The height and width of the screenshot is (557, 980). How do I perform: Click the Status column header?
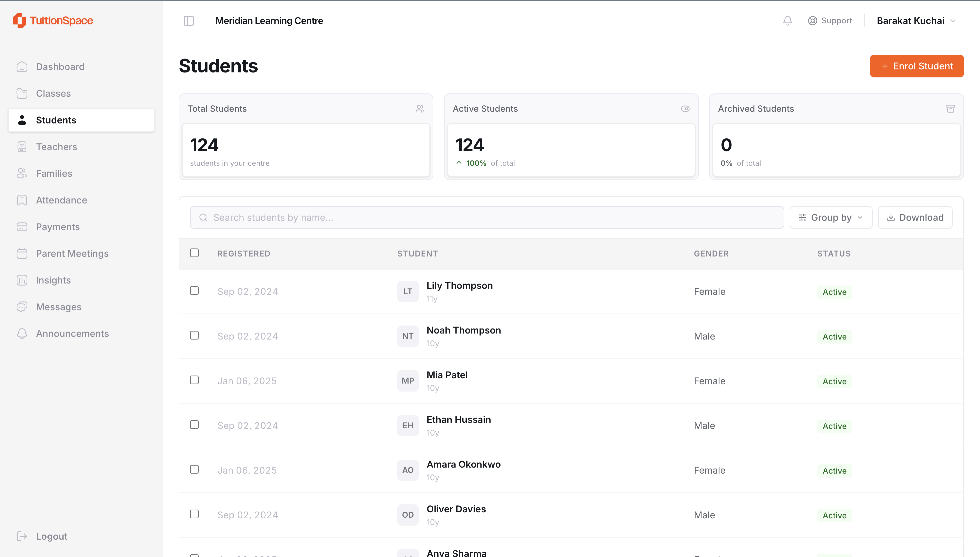pos(834,253)
